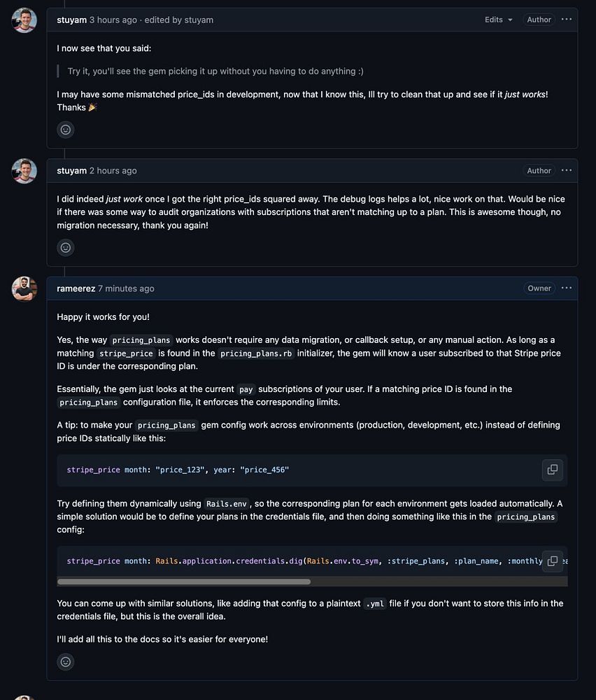Viewport: 596px width, 700px height.
Task: Click the horizontal scrollbar under code block
Action: pos(184,581)
